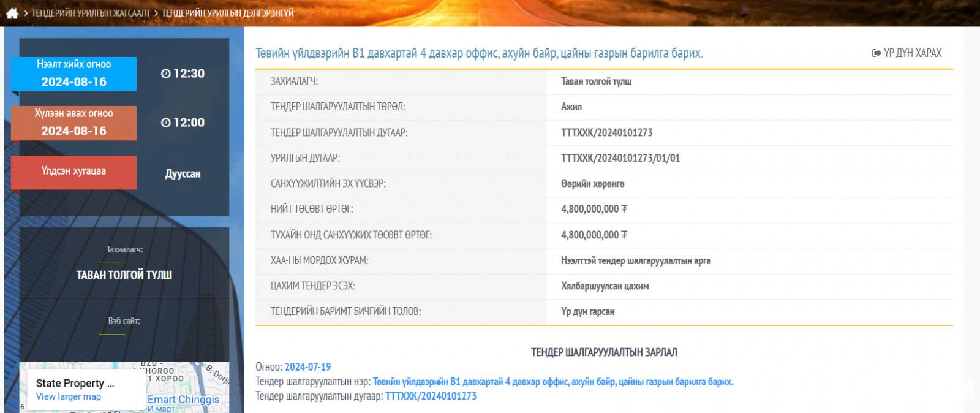
Task: Click the 12:00 receiving time
Action: 189,123
